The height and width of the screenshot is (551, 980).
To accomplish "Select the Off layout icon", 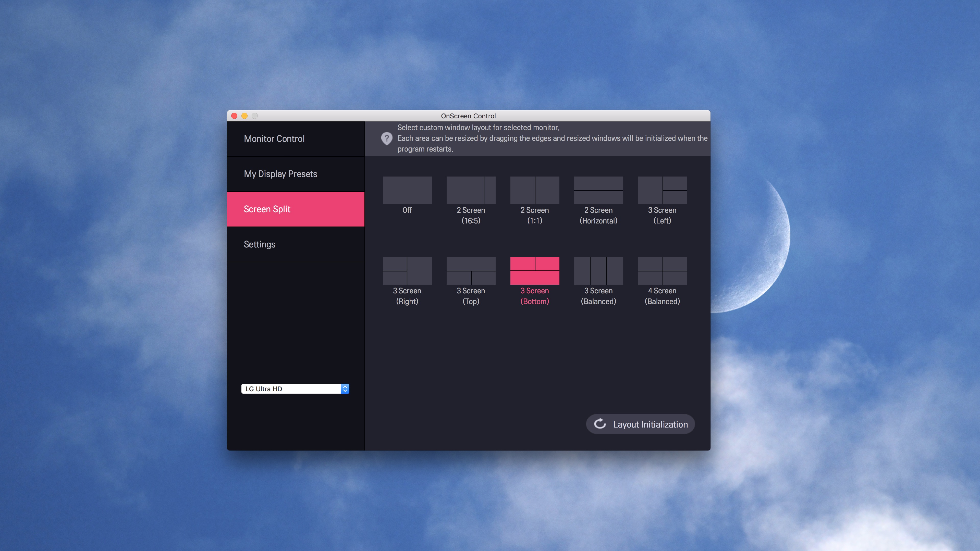I will click(x=407, y=190).
